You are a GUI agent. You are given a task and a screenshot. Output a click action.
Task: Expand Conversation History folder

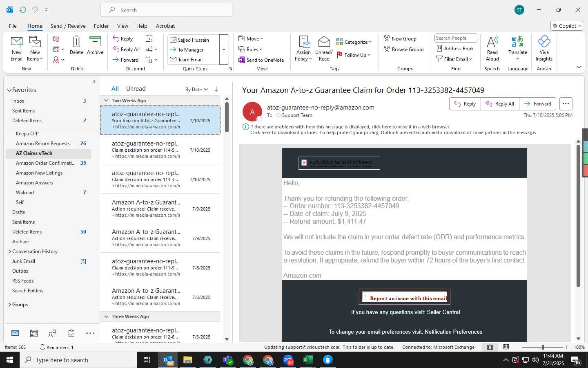(x=10, y=251)
